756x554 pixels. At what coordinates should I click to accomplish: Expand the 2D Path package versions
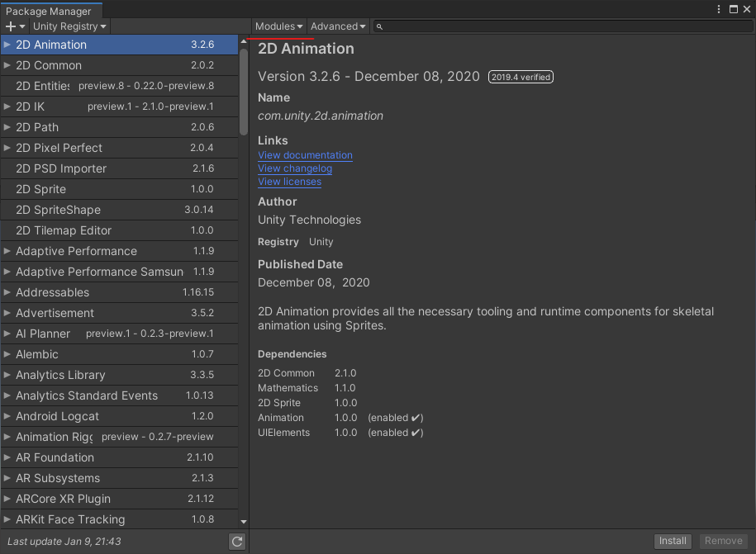pyautogui.click(x=7, y=127)
